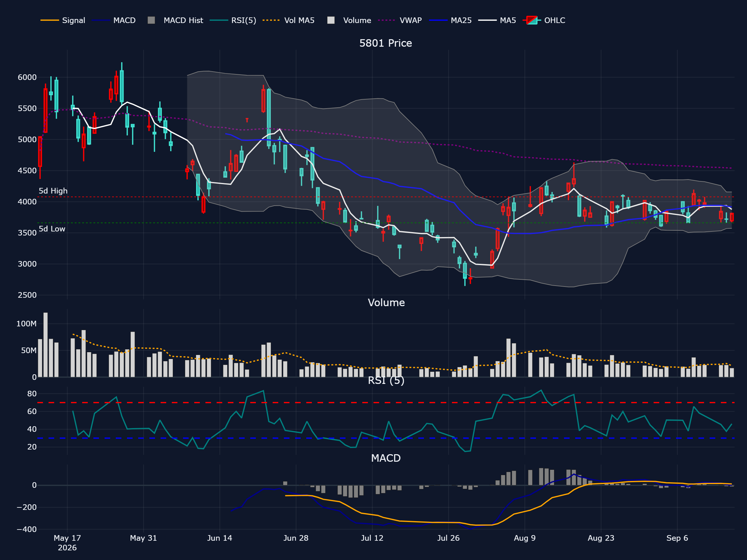Click the 60 tick on RSI axis
This screenshot has width=747, height=560.
tap(32, 412)
